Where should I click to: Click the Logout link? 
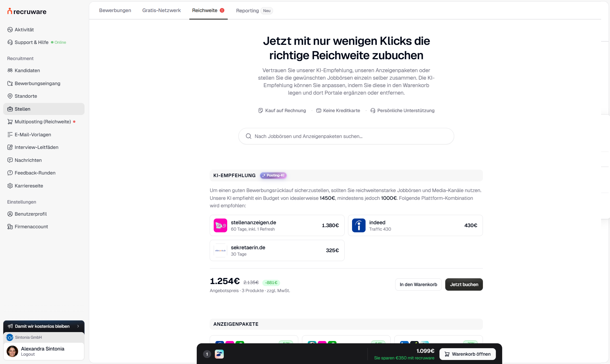tap(28, 354)
